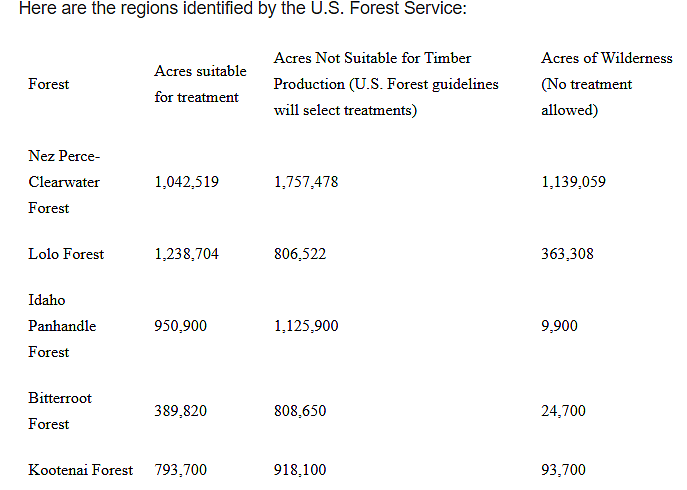
Task: Click Lolo's suitable acres 1,238,704
Action: point(186,254)
